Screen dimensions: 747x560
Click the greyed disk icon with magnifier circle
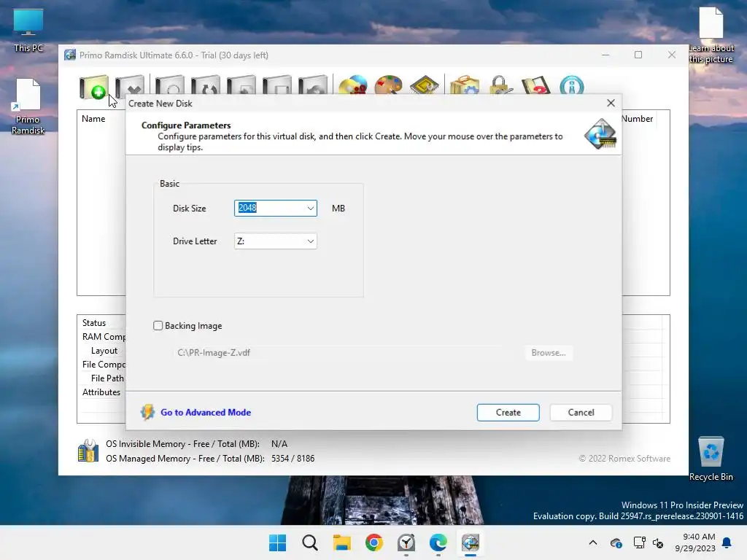[169, 85]
